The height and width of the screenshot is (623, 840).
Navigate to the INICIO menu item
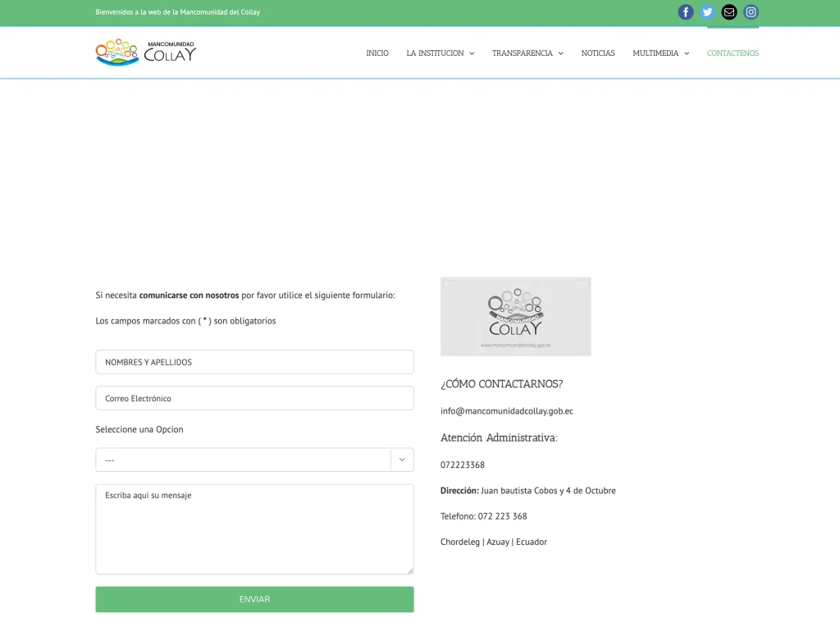pyautogui.click(x=377, y=53)
